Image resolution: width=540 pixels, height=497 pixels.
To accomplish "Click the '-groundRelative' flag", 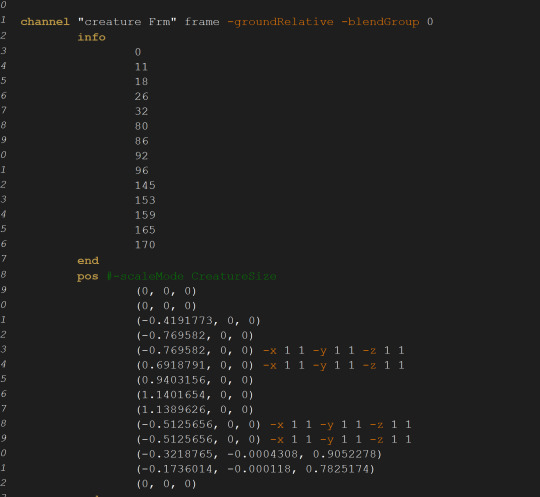I will coord(280,22).
